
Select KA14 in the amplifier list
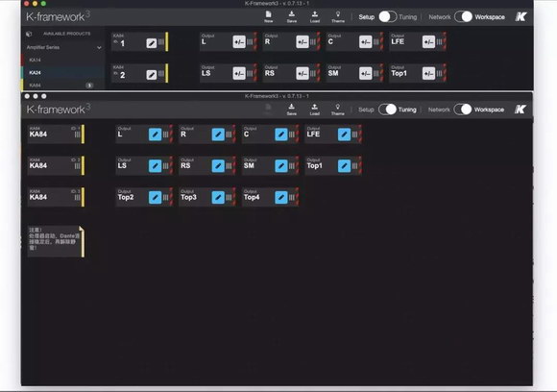click(x=35, y=61)
